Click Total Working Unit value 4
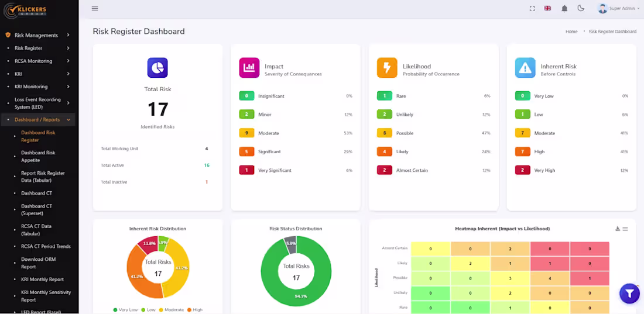The image size is (644, 314). (x=207, y=149)
